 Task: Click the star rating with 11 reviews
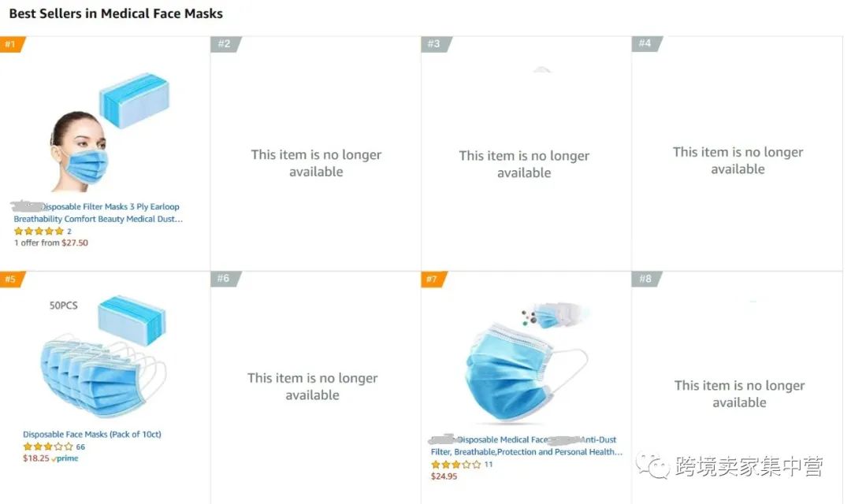point(456,465)
